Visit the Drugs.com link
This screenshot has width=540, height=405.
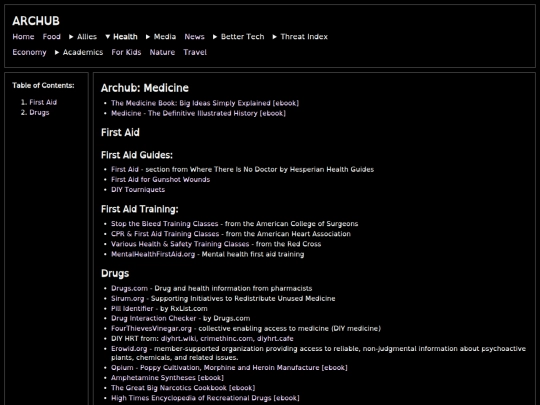pos(129,288)
